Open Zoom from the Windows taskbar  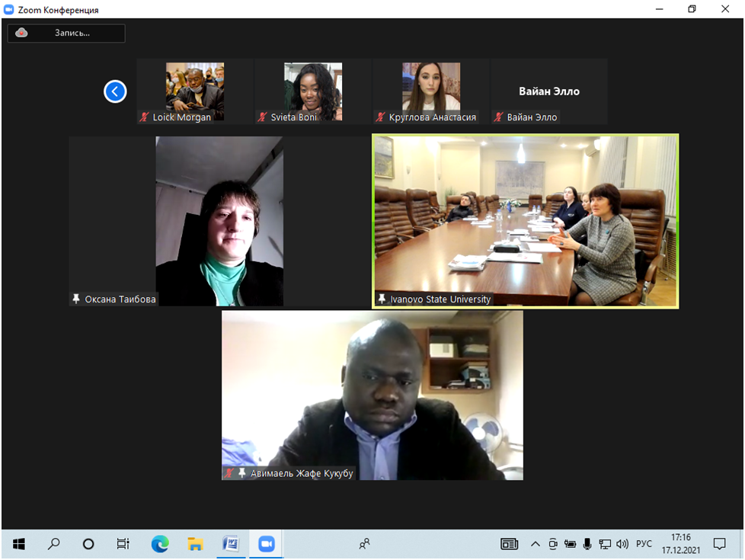pyautogui.click(x=266, y=544)
